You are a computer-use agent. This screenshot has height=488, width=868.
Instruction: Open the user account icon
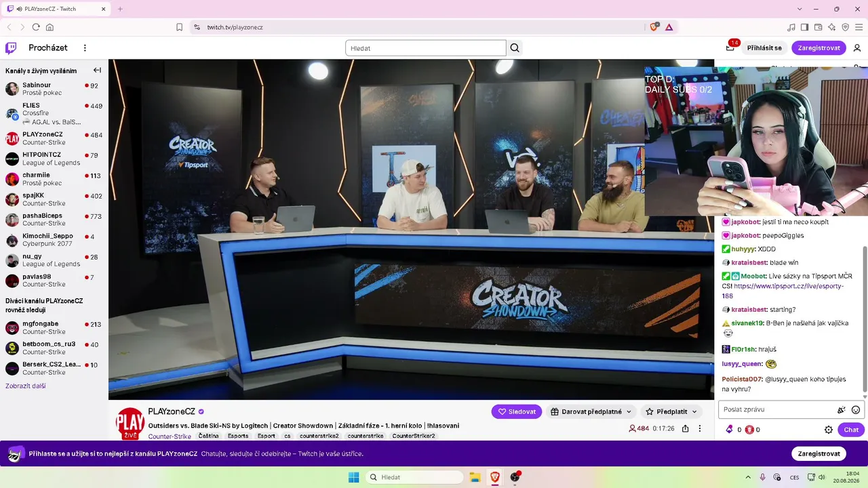click(857, 48)
